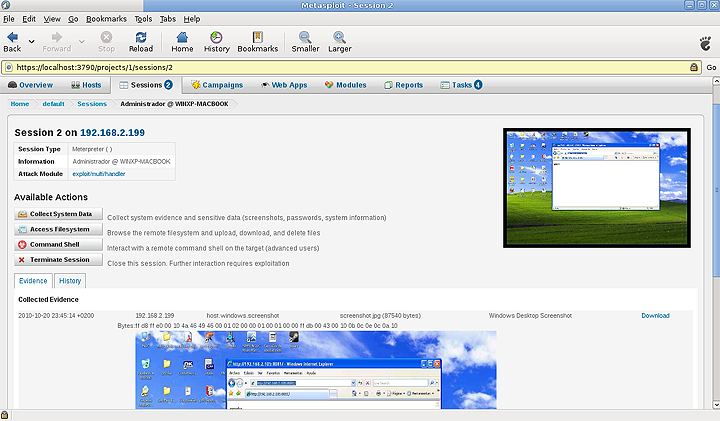Click the lock icon in address bar
The image size is (720, 421).
coord(693,67)
